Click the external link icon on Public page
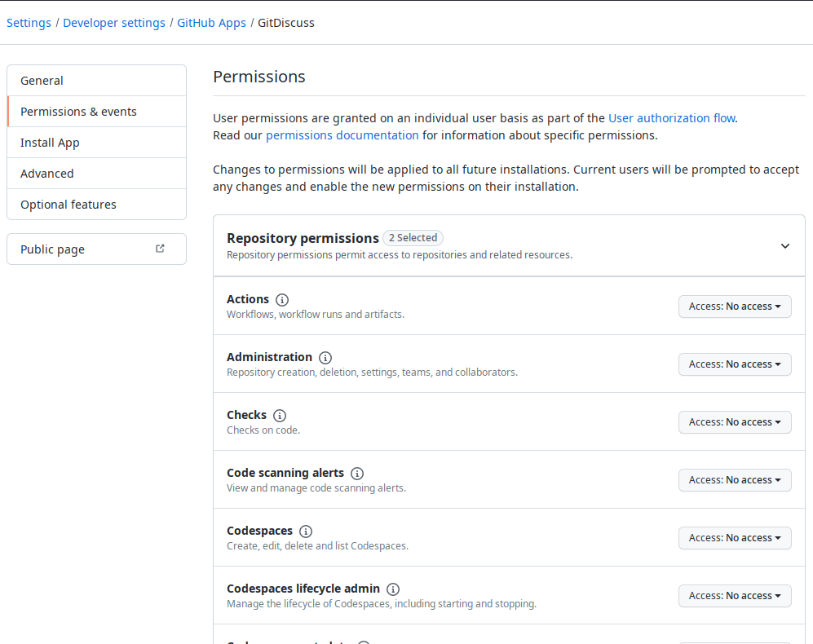813x644 pixels. [160, 249]
